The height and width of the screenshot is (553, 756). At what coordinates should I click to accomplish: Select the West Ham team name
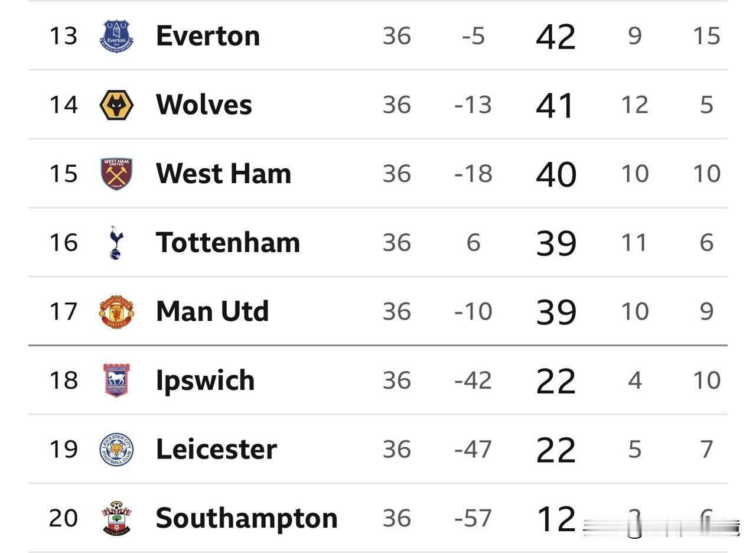coord(223,174)
